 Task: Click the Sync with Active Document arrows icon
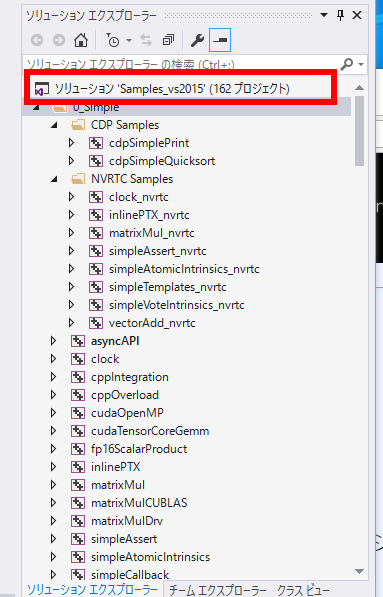point(146,40)
